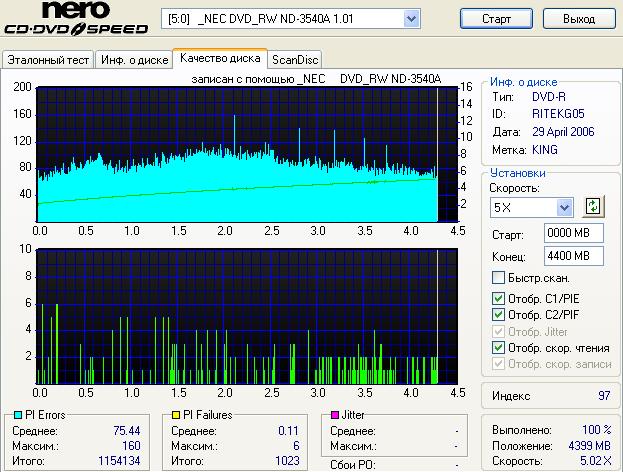Switch to the Эталонный тест tab
Viewport: 623px width, 472px height.
coord(48,59)
